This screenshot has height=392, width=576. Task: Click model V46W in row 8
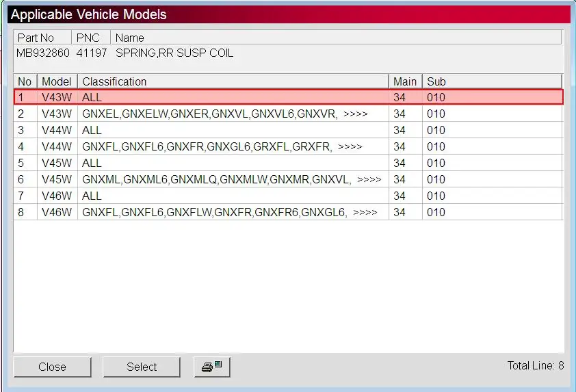pos(57,212)
